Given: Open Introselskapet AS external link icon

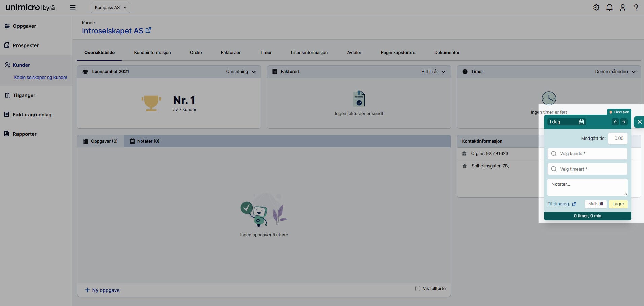Looking at the screenshot, I should [x=148, y=30].
